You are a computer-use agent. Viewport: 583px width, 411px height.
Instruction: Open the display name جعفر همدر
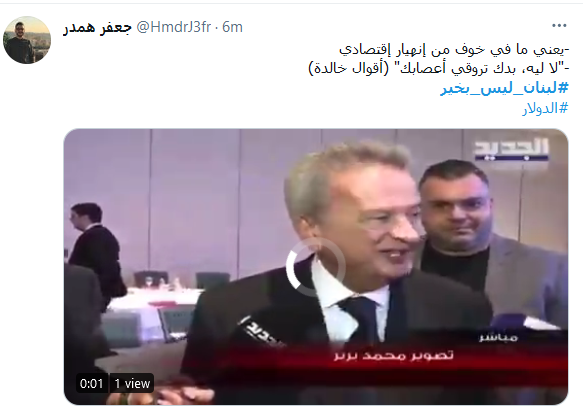pyautogui.click(x=97, y=27)
